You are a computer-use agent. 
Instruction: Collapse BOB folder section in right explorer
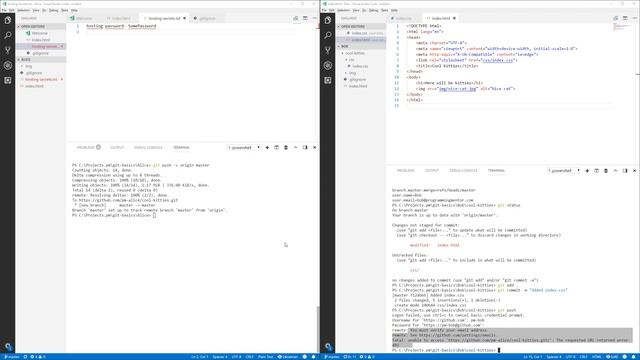click(361, 47)
